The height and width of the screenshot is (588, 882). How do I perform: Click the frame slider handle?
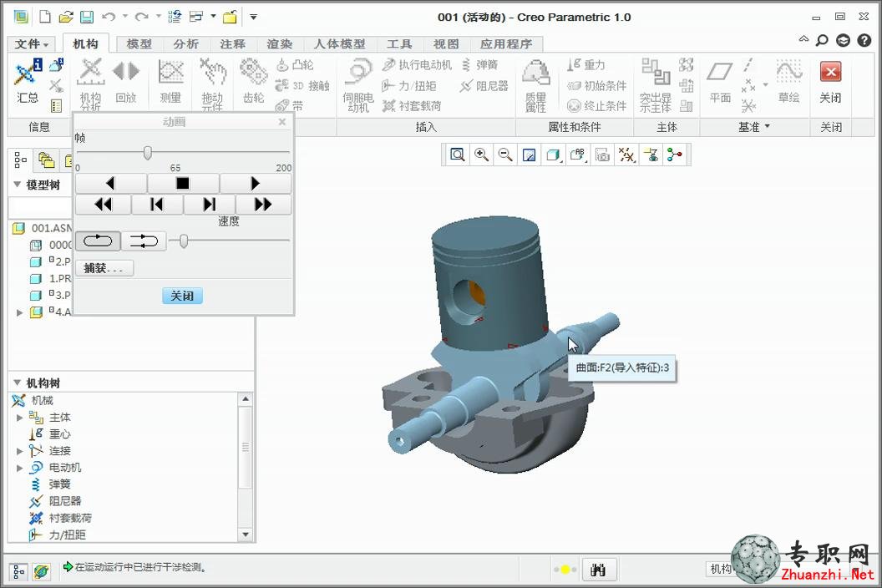click(x=147, y=153)
